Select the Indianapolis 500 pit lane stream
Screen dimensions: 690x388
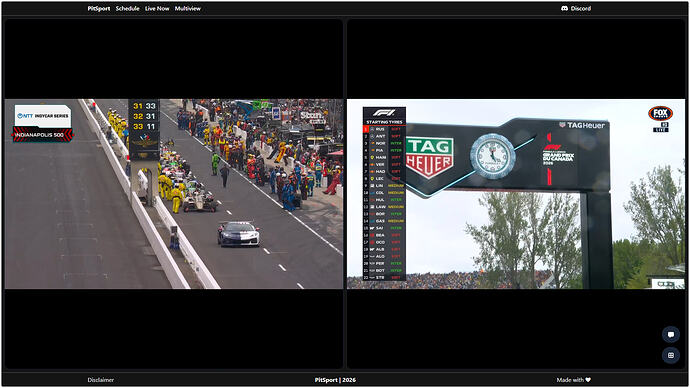coord(174,194)
